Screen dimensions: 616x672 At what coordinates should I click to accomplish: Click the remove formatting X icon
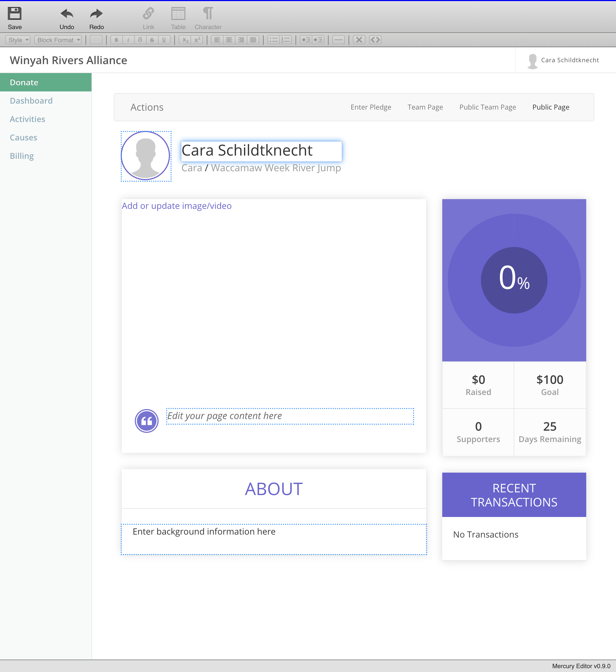tap(359, 40)
